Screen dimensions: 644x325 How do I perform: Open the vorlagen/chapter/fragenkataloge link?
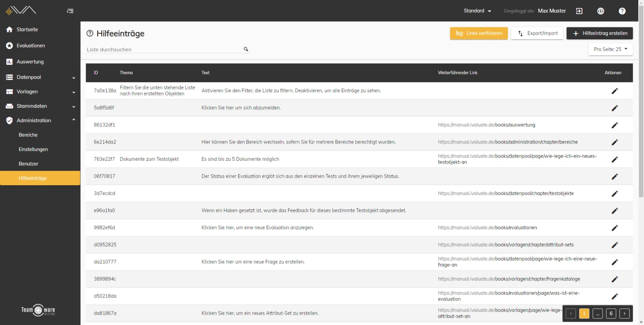tap(509, 279)
